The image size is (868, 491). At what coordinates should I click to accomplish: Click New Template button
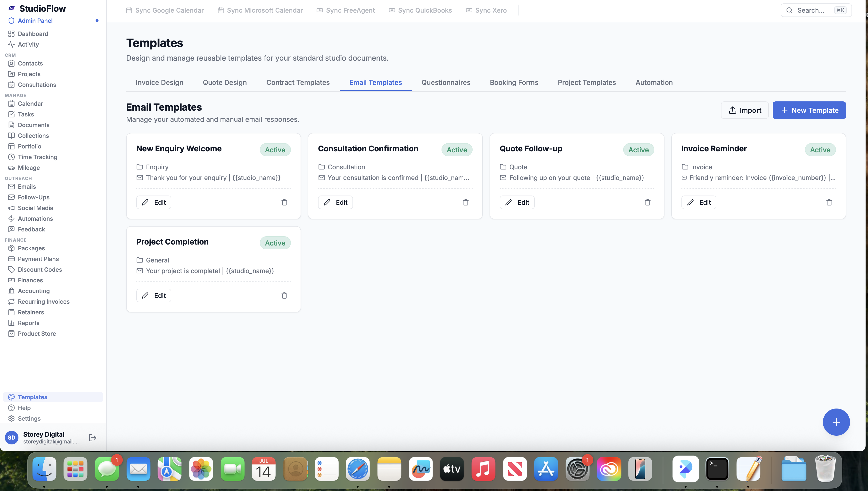point(809,110)
